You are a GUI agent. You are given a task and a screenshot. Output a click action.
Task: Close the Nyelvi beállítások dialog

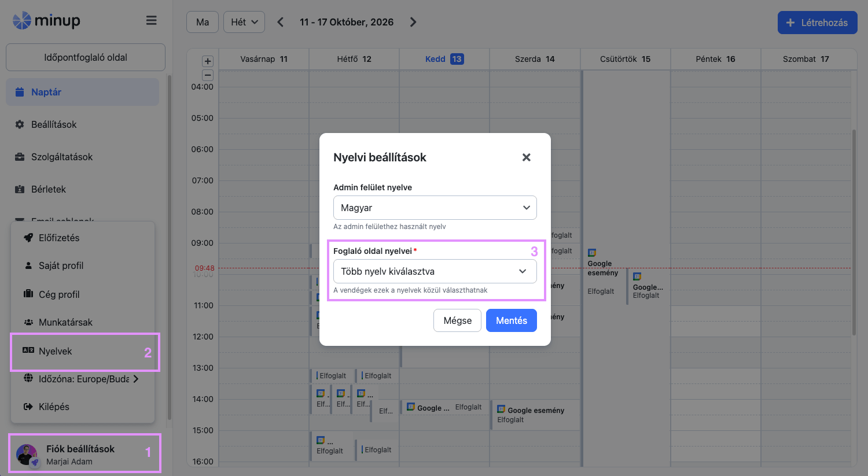tap(527, 157)
